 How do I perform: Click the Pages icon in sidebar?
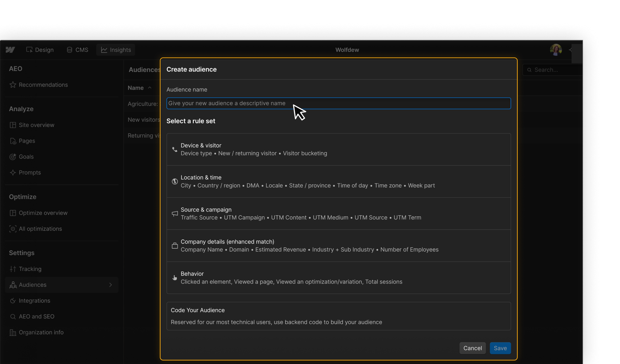point(13,141)
